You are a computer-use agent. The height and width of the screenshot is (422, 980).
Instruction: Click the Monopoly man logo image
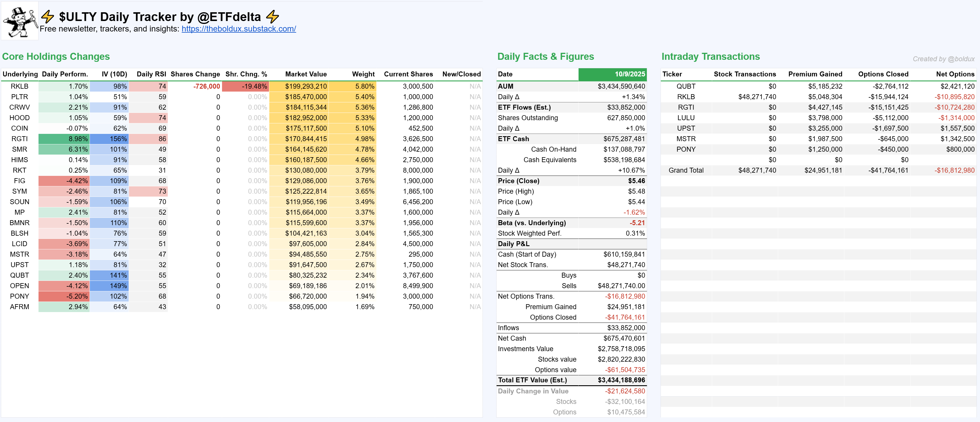[20, 21]
